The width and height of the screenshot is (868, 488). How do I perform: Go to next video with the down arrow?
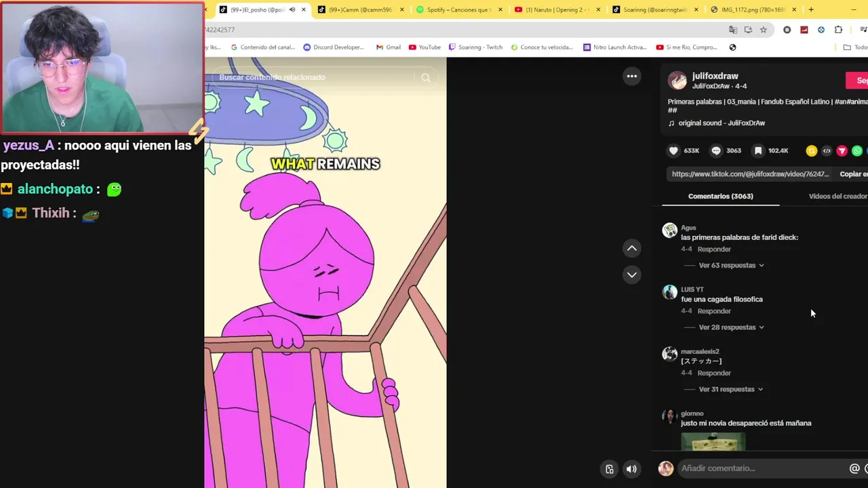pyautogui.click(x=632, y=274)
